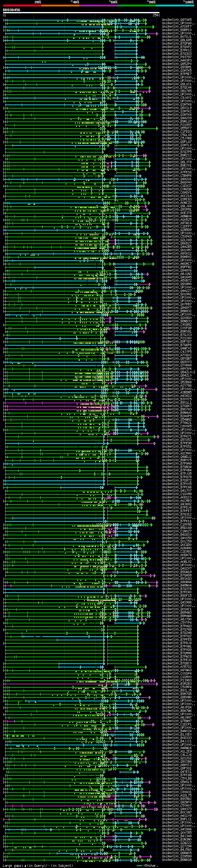The height and width of the screenshot is (868, 197).
Task: Select hit UniRef100_B7QFW8
Action: (177, 43)
